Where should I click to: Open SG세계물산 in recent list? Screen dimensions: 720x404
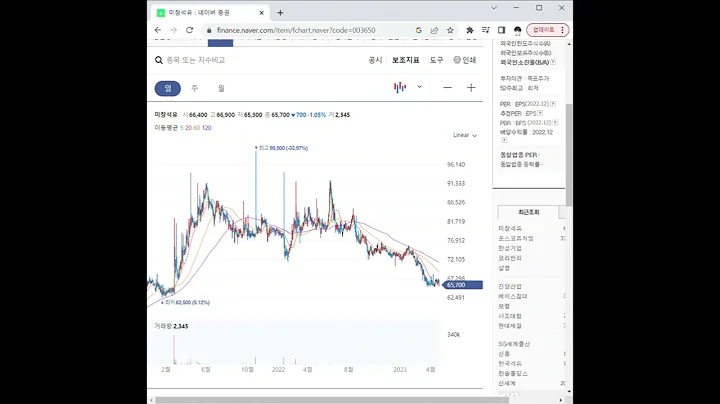click(x=514, y=344)
